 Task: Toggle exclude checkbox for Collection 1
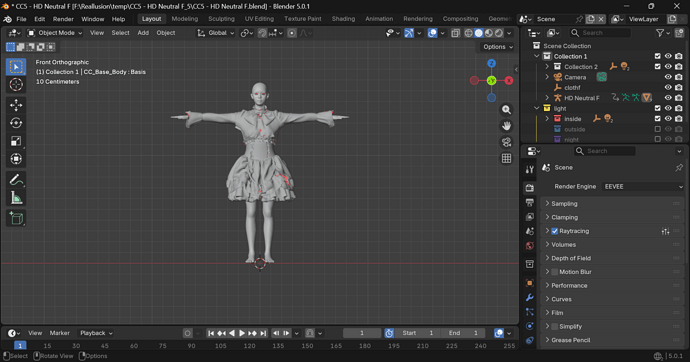tap(657, 56)
